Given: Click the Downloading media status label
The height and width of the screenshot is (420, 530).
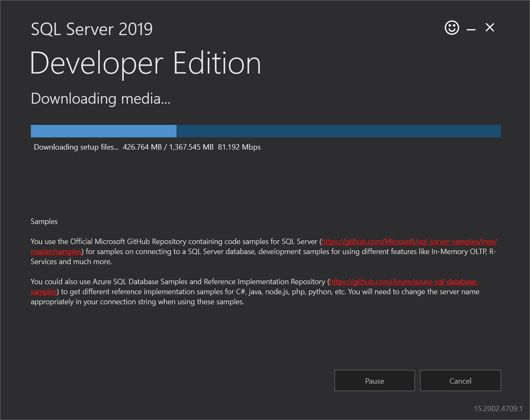Looking at the screenshot, I should point(100,99).
